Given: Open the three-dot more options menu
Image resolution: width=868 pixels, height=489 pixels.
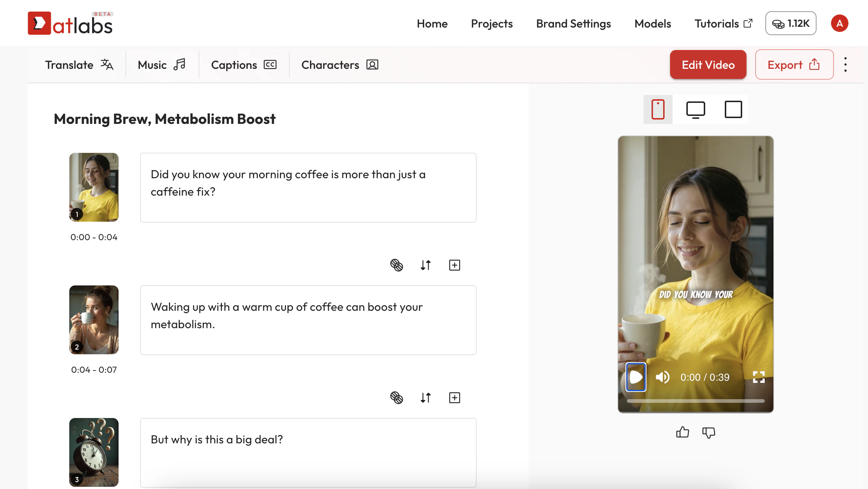Looking at the screenshot, I should point(846,64).
